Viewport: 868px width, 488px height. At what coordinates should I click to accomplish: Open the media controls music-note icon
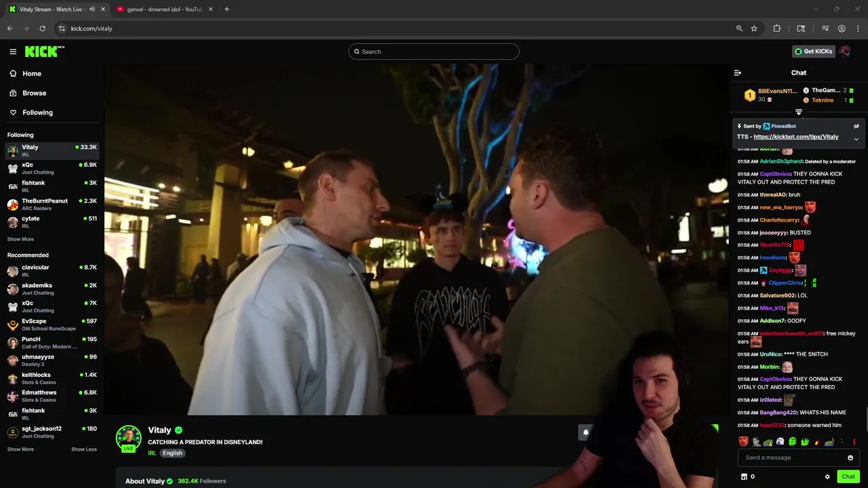(825, 28)
